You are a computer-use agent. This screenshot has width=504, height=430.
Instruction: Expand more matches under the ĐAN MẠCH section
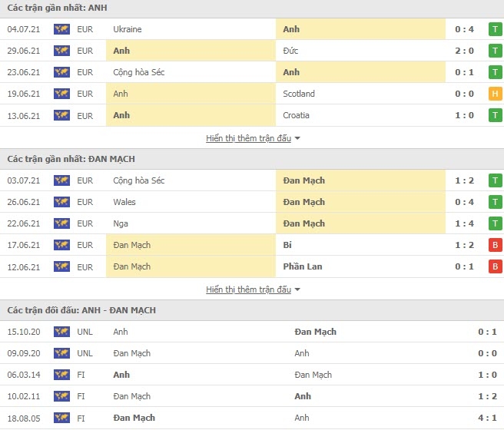point(248,289)
